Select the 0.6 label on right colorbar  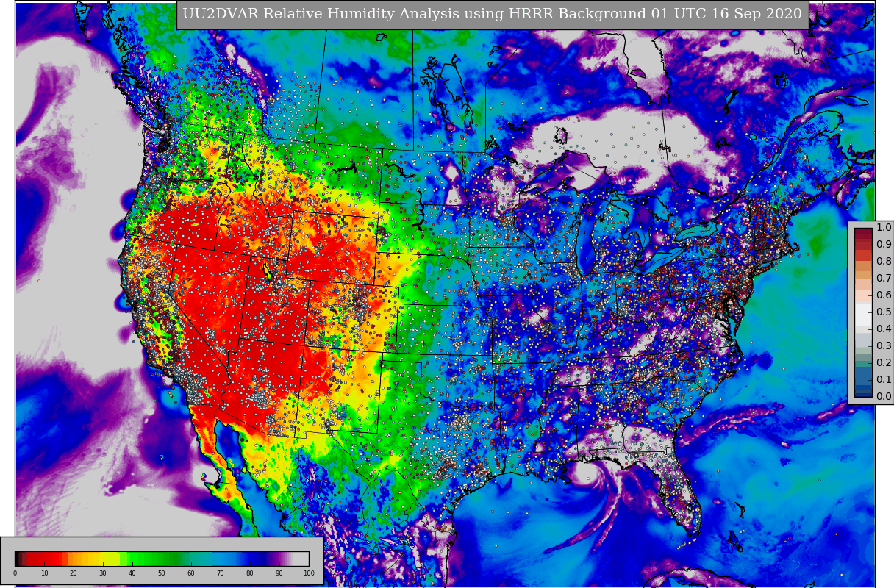884,295
